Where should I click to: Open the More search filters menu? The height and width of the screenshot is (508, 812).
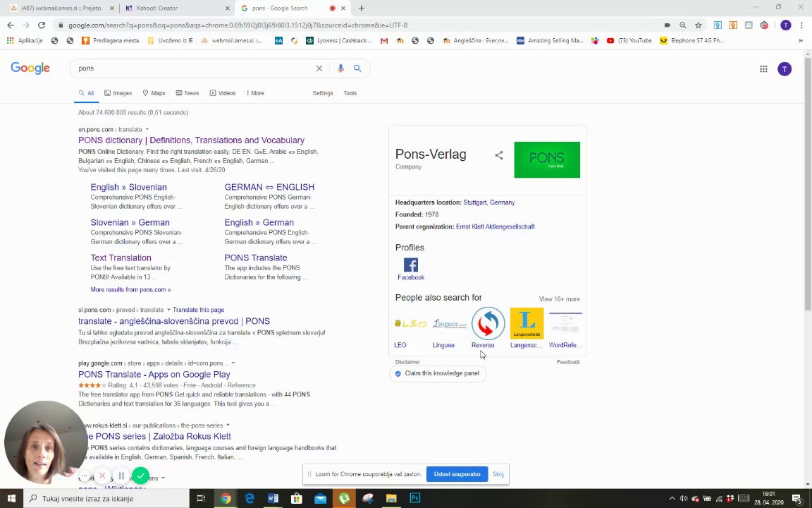(x=255, y=93)
